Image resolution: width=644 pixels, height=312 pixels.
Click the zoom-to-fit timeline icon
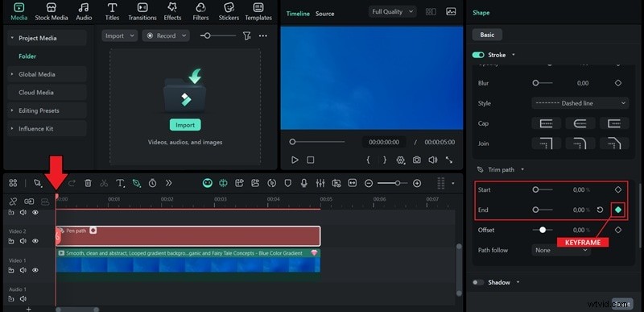point(353,183)
